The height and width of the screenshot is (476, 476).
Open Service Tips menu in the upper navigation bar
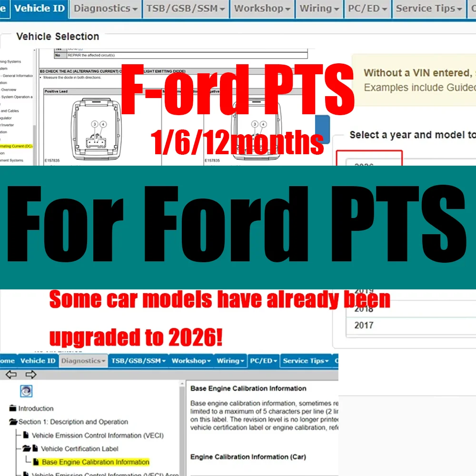coord(429,9)
